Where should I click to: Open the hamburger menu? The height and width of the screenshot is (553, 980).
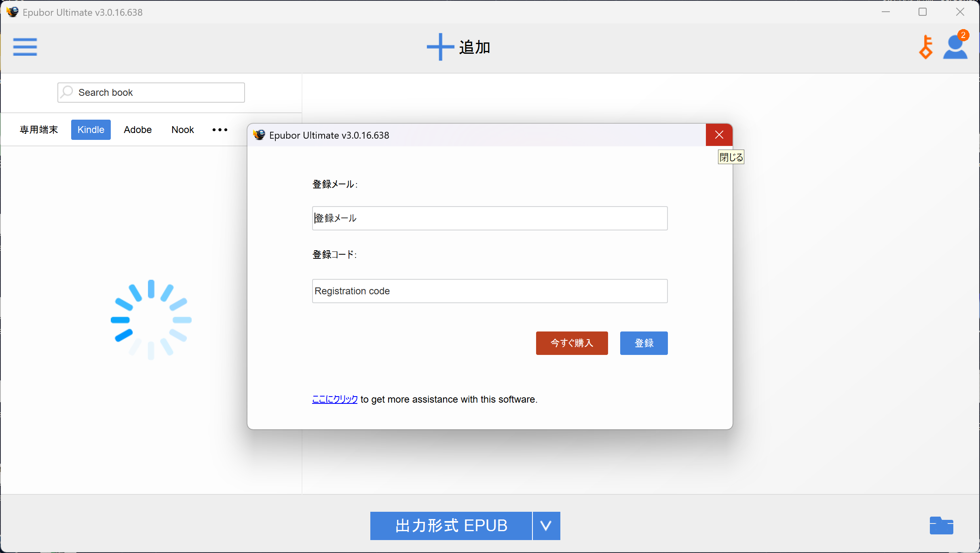click(x=25, y=47)
